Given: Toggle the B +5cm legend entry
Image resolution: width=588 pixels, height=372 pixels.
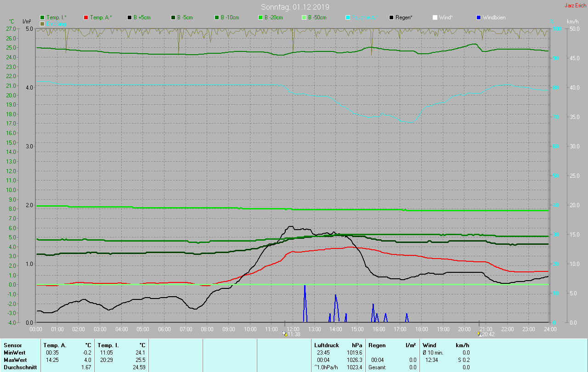Looking at the screenshot, I should coord(142,17).
